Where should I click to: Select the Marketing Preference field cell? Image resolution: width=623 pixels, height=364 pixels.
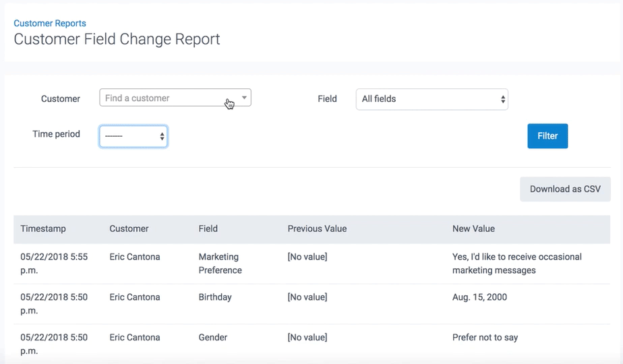pyautogui.click(x=220, y=264)
